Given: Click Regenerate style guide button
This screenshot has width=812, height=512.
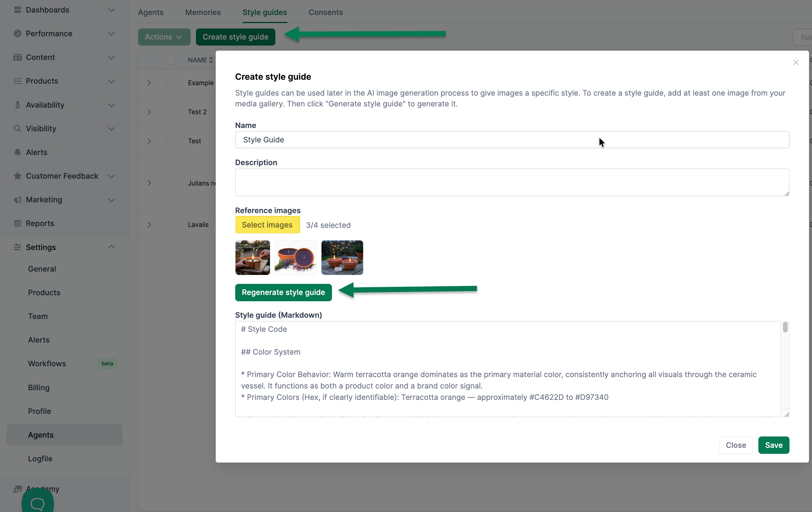Looking at the screenshot, I should (x=283, y=293).
